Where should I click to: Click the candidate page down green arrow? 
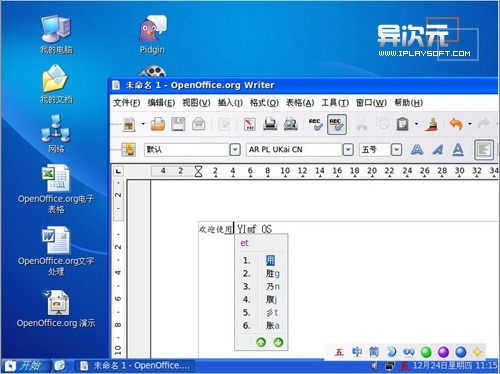click(278, 342)
